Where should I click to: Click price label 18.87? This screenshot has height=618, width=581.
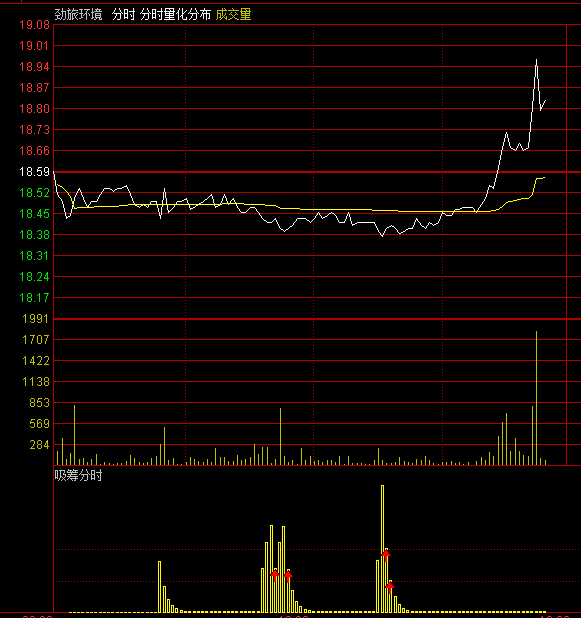coord(35,87)
